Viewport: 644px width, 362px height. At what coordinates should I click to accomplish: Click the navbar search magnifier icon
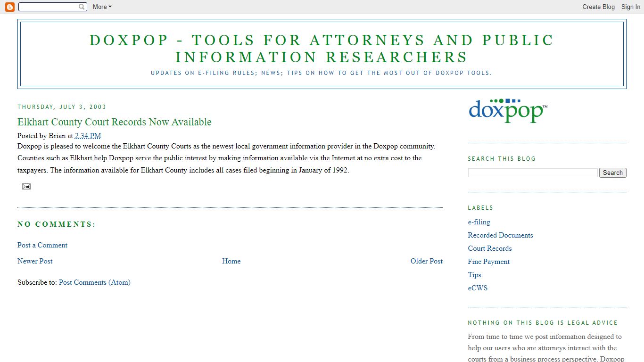tap(82, 7)
